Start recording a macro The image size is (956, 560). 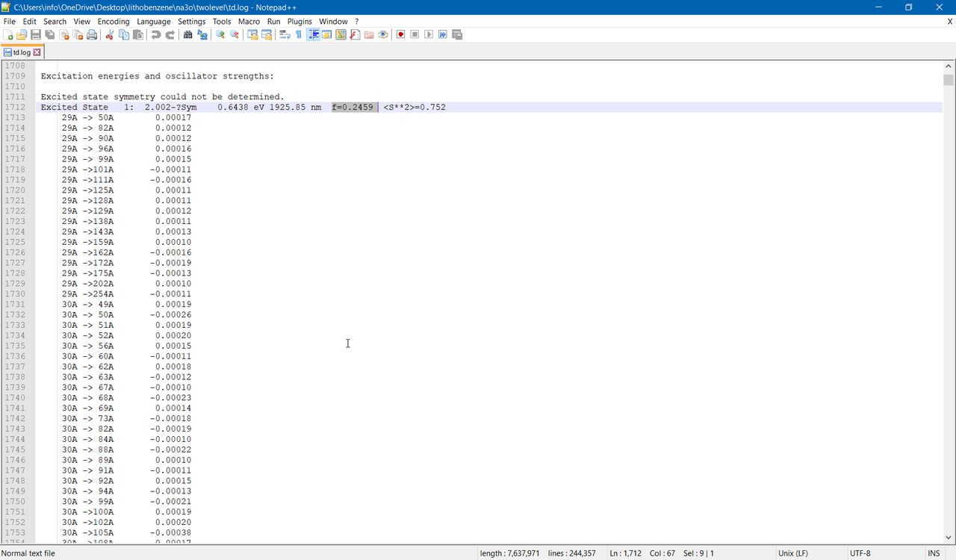click(x=400, y=34)
